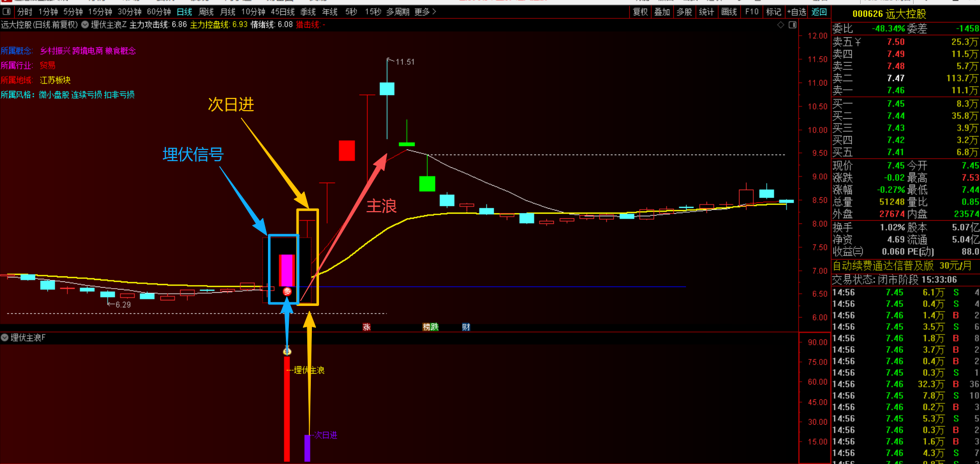Click the 买五 price 7.41
The height and width of the screenshot is (464, 980).
point(896,152)
